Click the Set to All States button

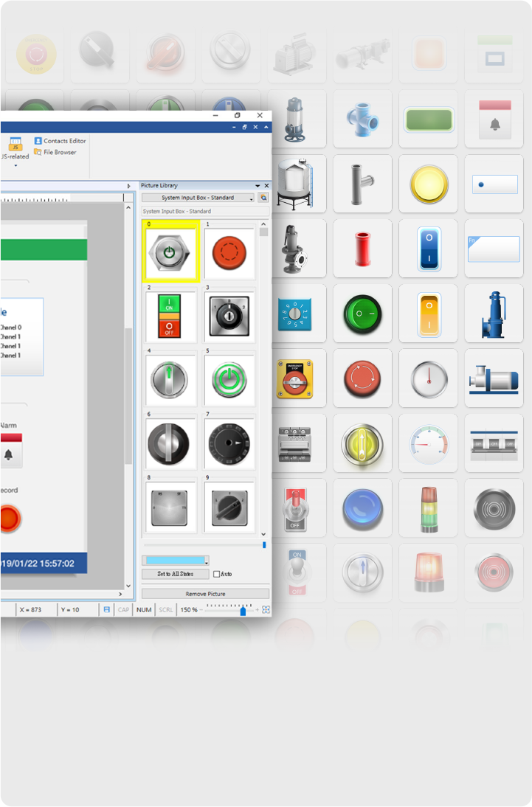(176, 574)
